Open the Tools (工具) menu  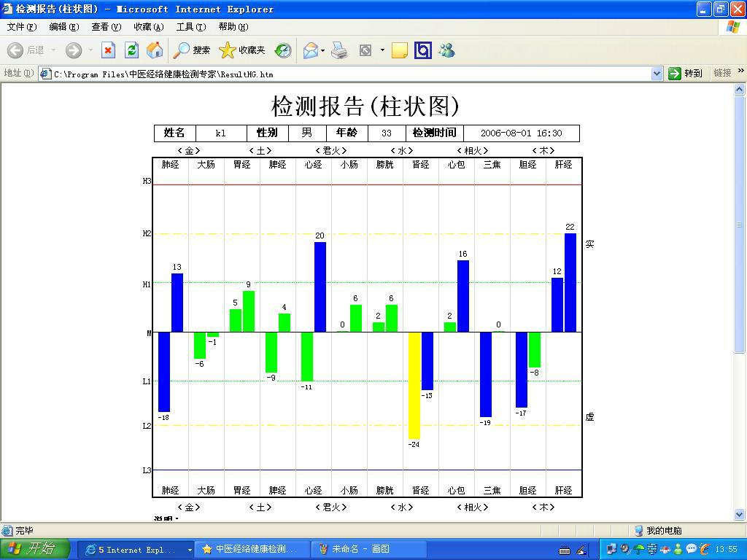pyautogui.click(x=191, y=27)
